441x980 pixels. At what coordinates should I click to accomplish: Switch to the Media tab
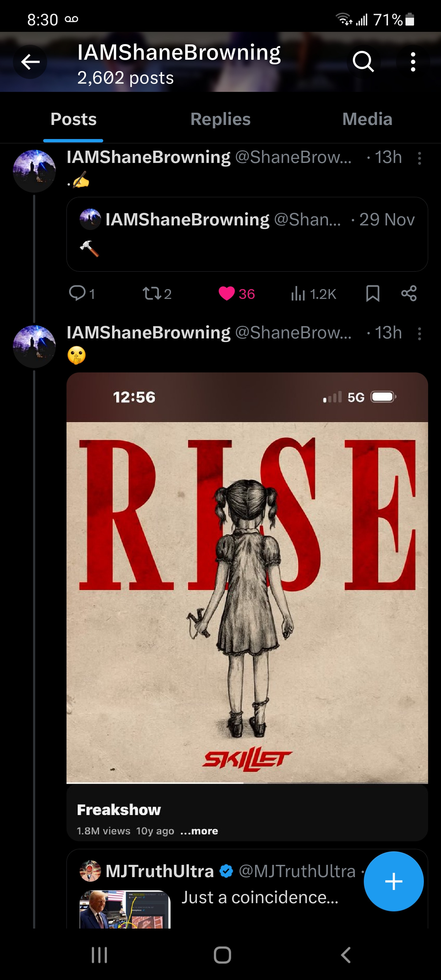[x=367, y=119]
